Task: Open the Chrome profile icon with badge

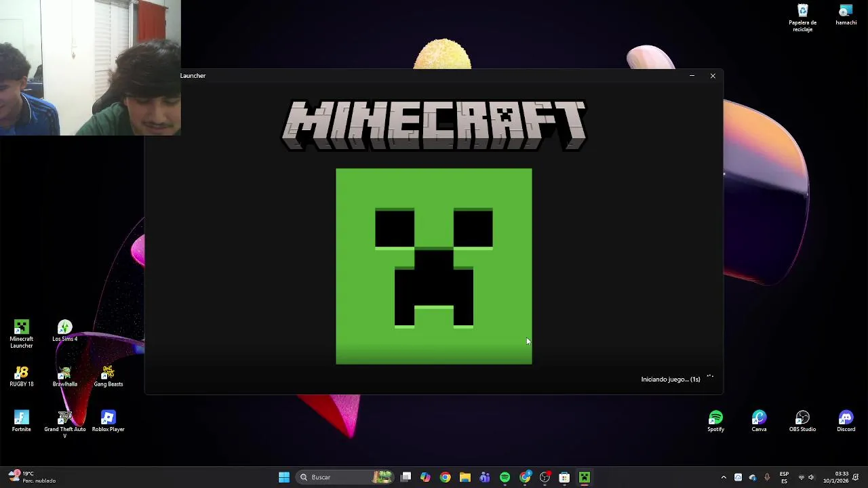Action: point(525,477)
